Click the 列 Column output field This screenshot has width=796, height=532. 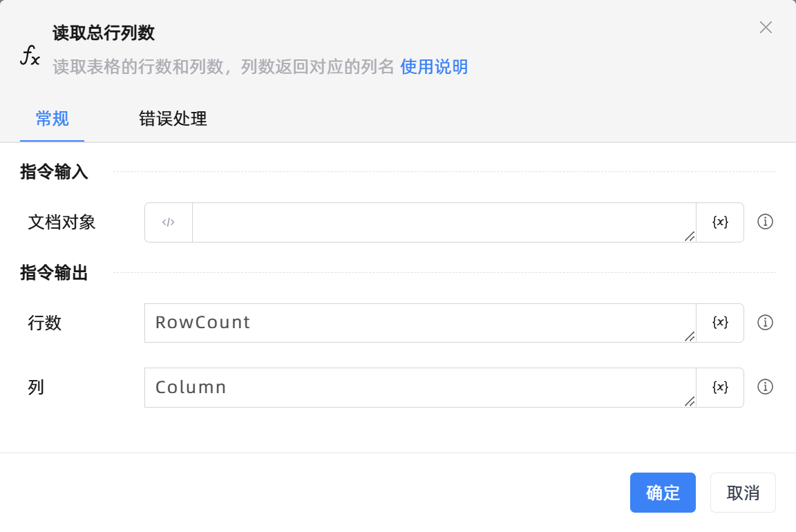[x=419, y=387]
